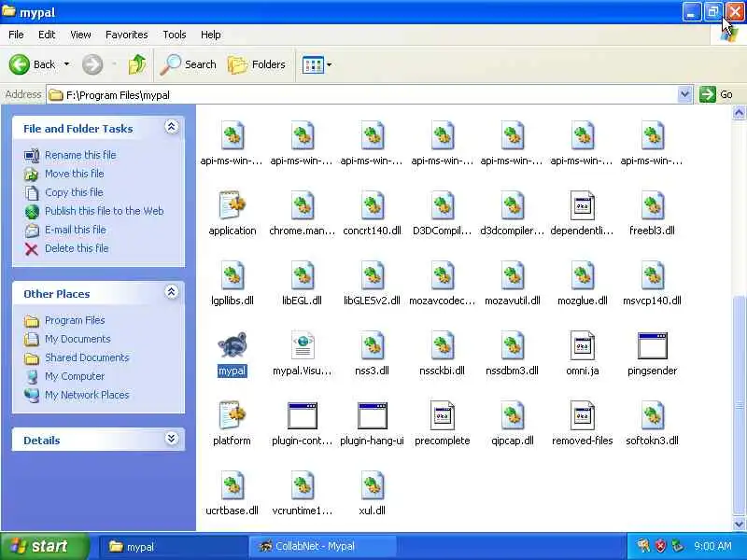
Task: Collapse the File and Folder Tasks panel
Action: point(172,127)
